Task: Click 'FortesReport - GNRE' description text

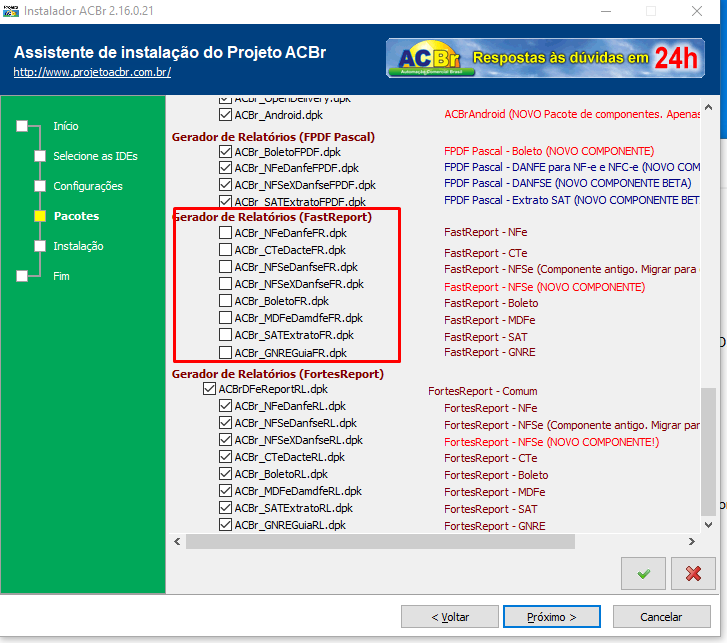Action: [x=495, y=526]
